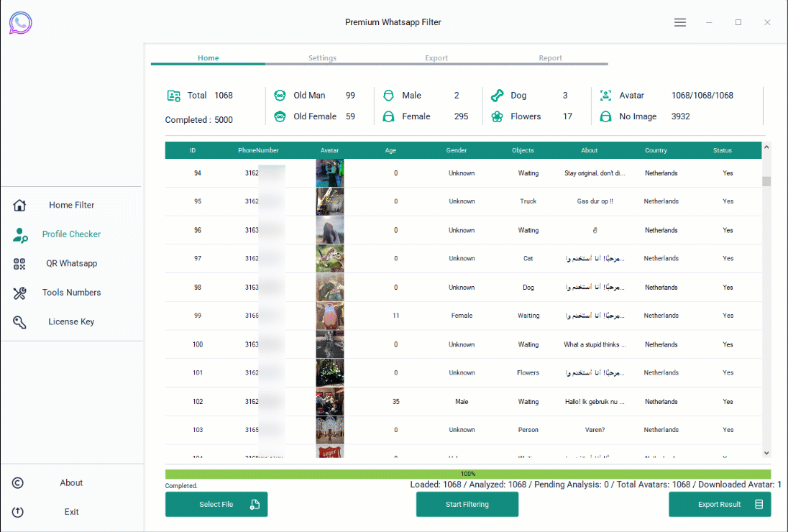Click 'Male' gender cell in row 102
This screenshot has height=532, width=788.
(462, 402)
